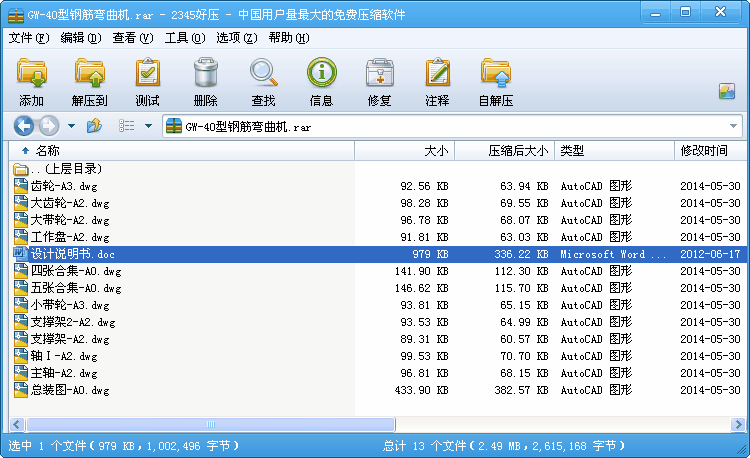Select file 支撑架2-A2.dwg

(x=378, y=322)
